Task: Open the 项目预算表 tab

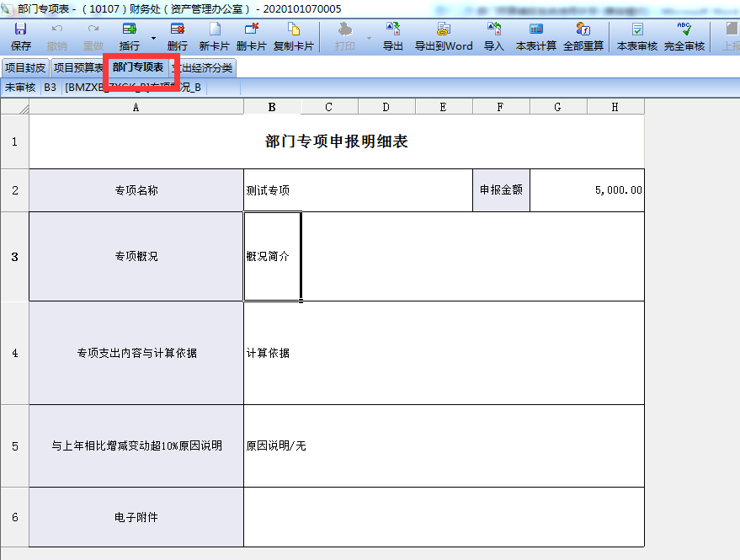Action: 77,68
